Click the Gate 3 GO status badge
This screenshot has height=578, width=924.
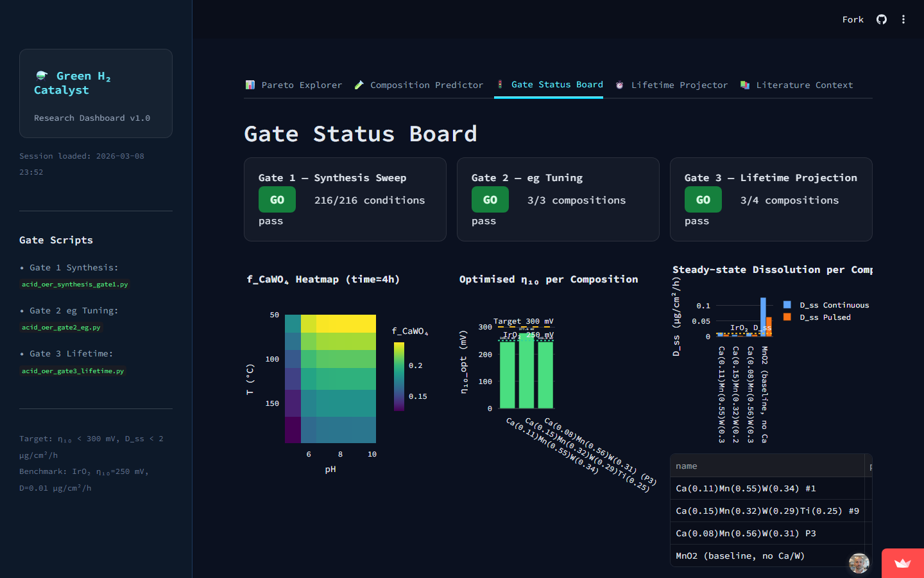click(x=703, y=200)
